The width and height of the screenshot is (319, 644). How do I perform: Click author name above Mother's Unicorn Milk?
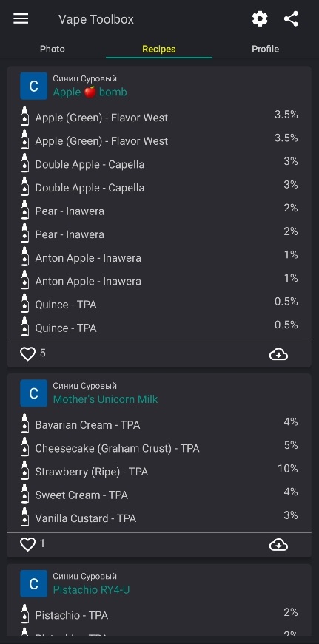tap(84, 386)
